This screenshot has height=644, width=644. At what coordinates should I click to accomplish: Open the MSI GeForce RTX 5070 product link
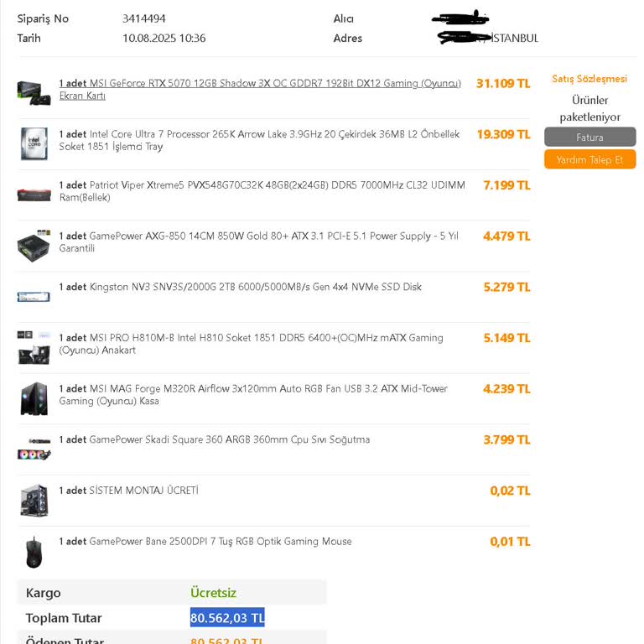tap(260, 89)
